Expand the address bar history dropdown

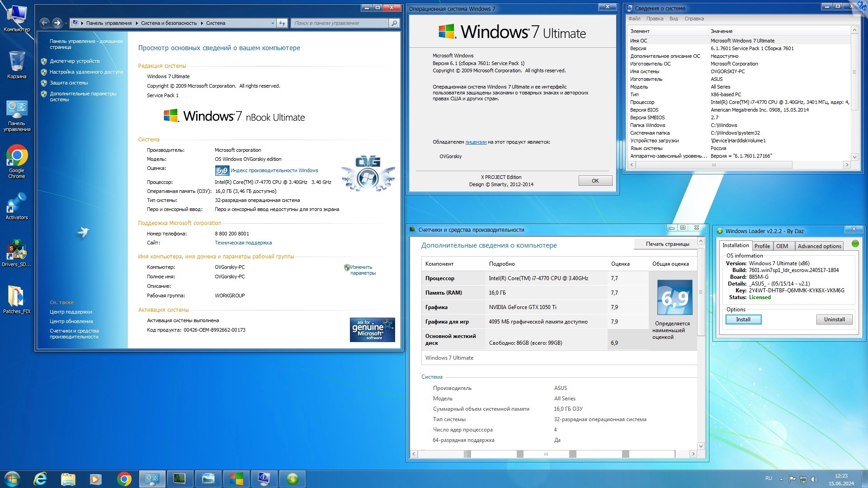point(272,23)
